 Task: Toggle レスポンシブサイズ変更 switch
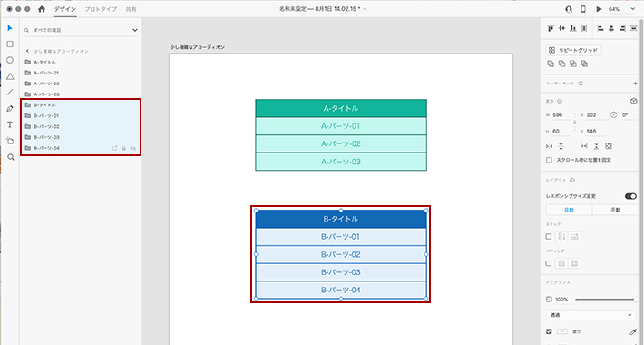(630, 196)
